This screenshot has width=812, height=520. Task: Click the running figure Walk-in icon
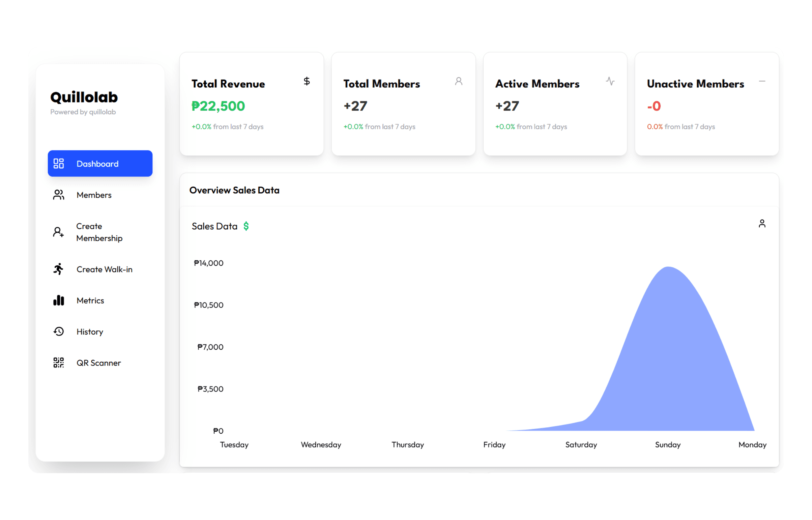coord(58,269)
